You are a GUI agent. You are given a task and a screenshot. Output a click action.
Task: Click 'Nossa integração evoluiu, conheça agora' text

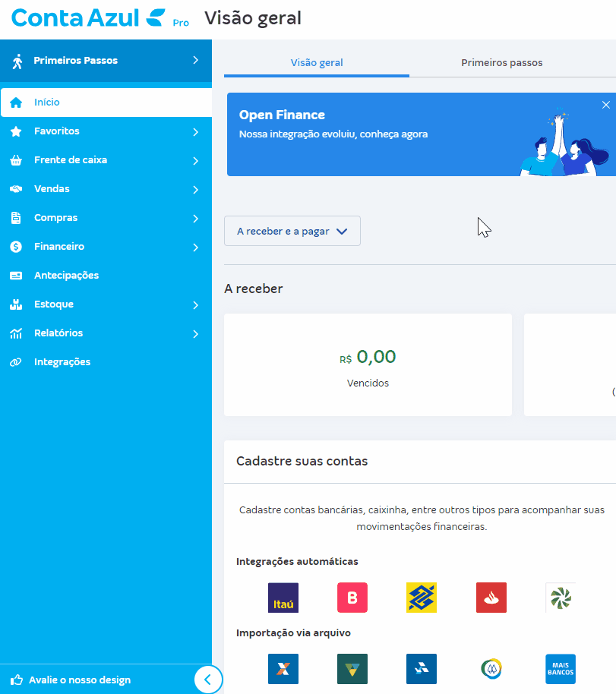point(333,134)
